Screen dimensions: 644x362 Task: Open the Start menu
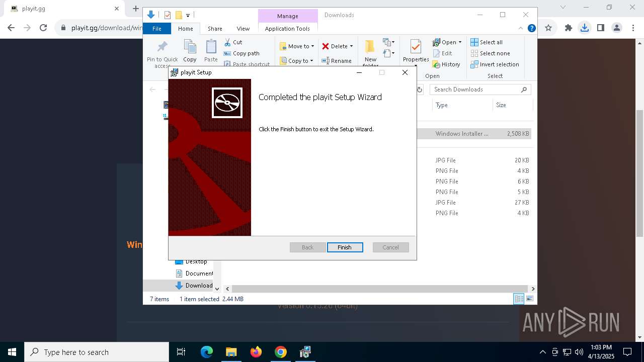pyautogui.click(x=12, y=352)
